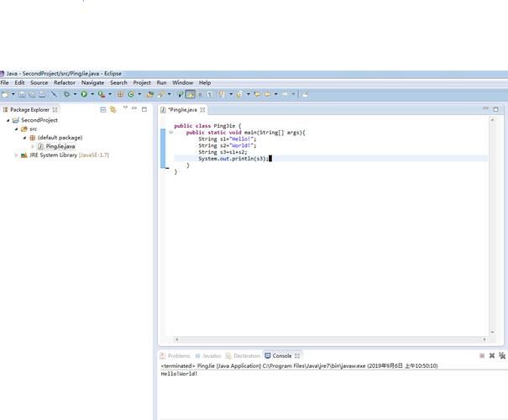This screenshot has width=508, height=420.
Task: Click the editor vertical scrollbar down arrow
Action: pos(492,332)
